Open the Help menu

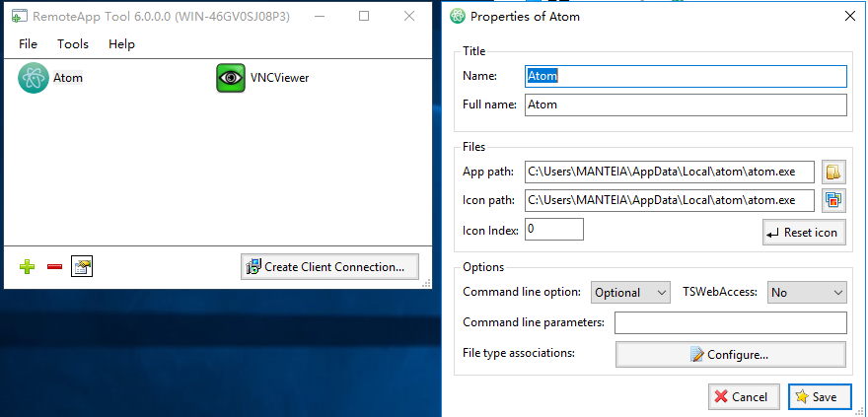(x=121, y=44)
